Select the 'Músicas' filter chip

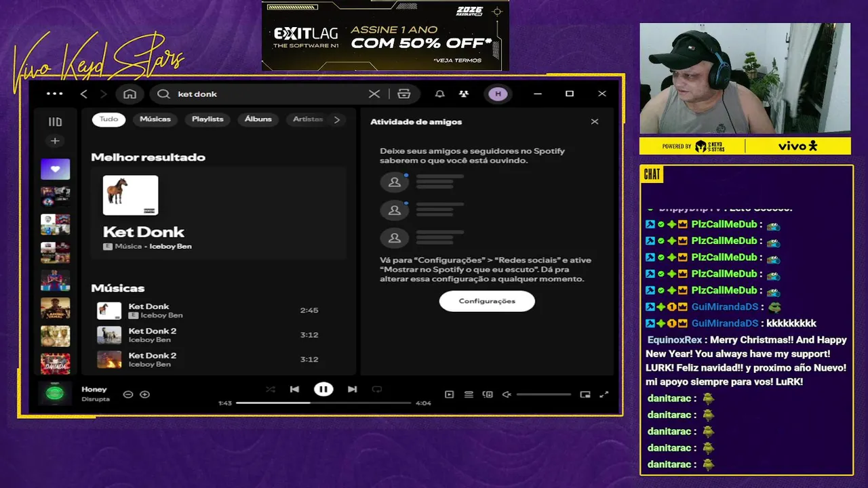[x=155, y=119]
